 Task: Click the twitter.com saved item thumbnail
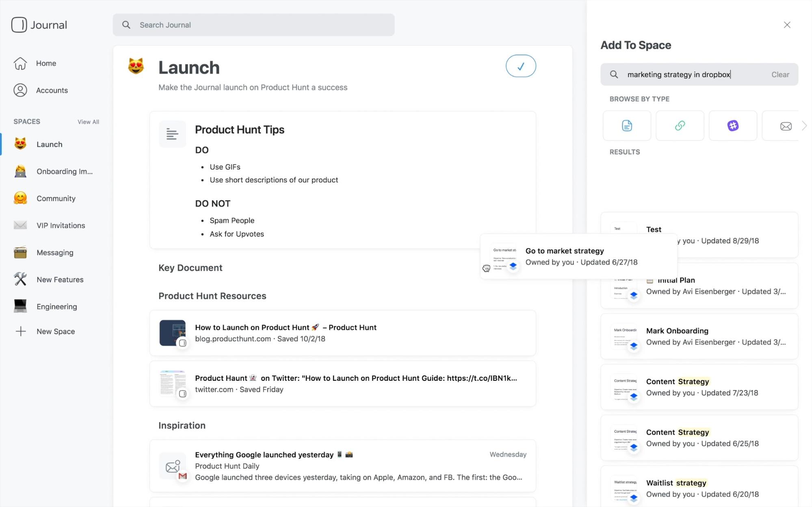tap(172, 383)
